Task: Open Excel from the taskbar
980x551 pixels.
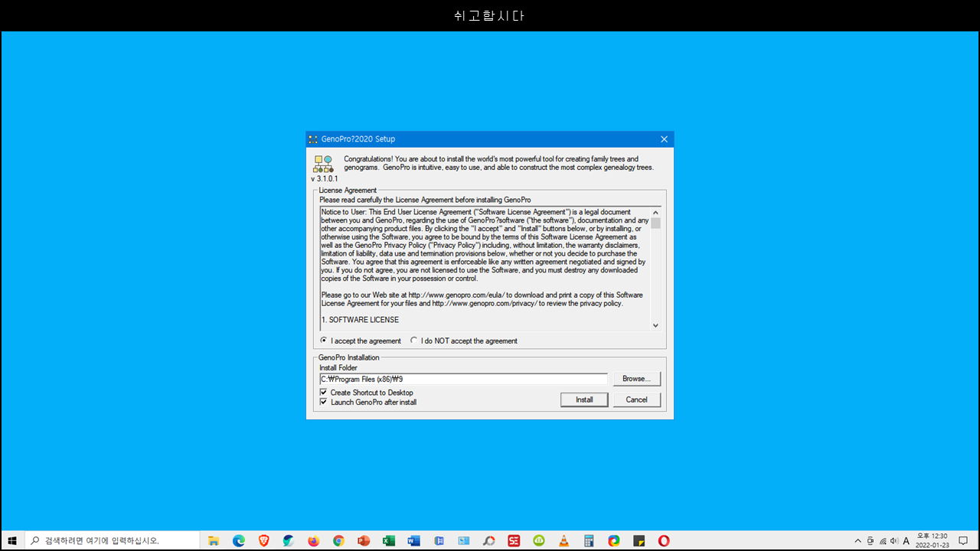Action: pyautogui.click(x=388, y=540)
